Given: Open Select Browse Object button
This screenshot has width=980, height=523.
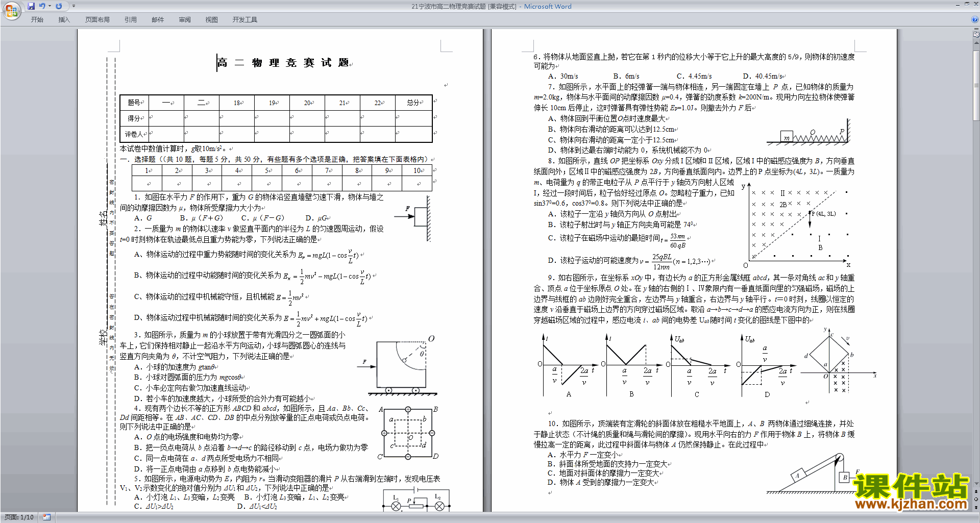Looking at the screenshot, I should 976,500.
